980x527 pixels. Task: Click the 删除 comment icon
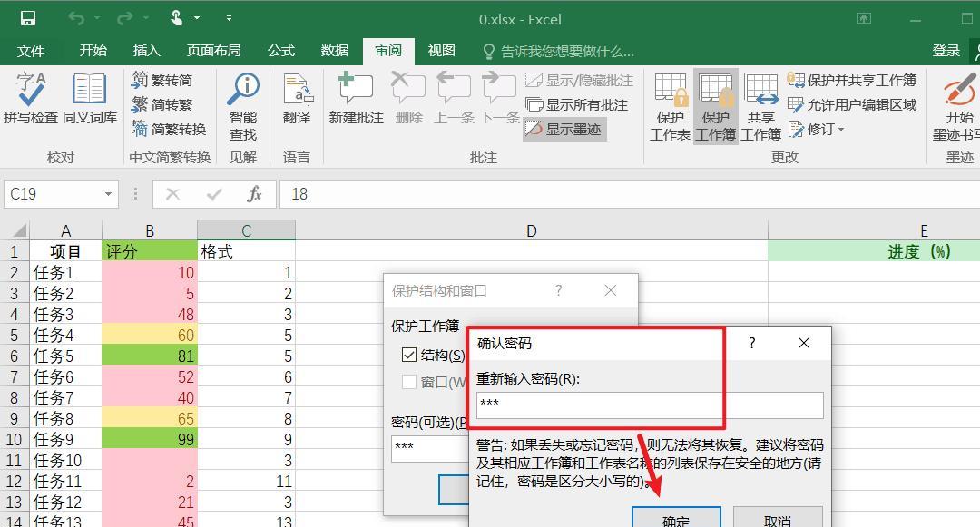pos(408,98)
